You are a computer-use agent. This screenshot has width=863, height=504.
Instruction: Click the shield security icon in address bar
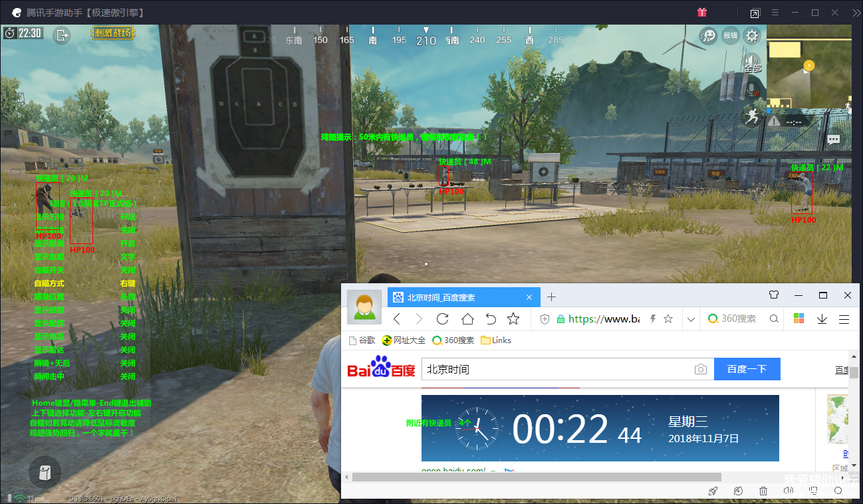(545, 319)
